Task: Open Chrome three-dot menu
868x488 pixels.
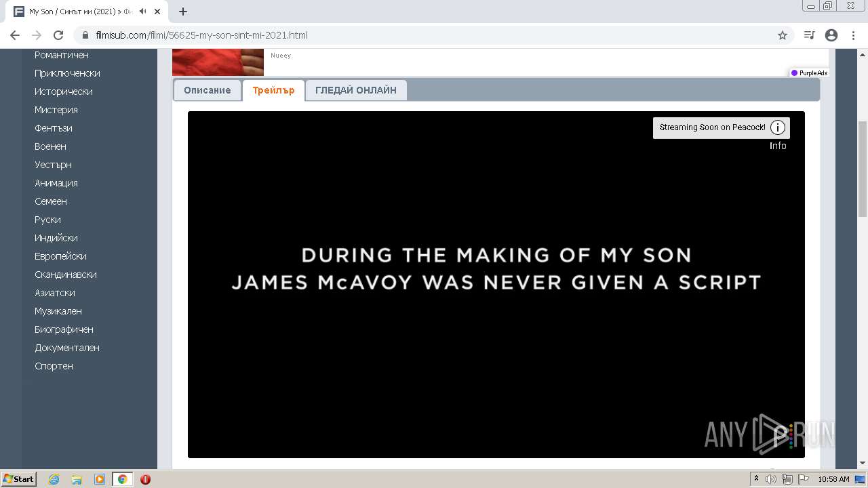Action: coord(853,35)
